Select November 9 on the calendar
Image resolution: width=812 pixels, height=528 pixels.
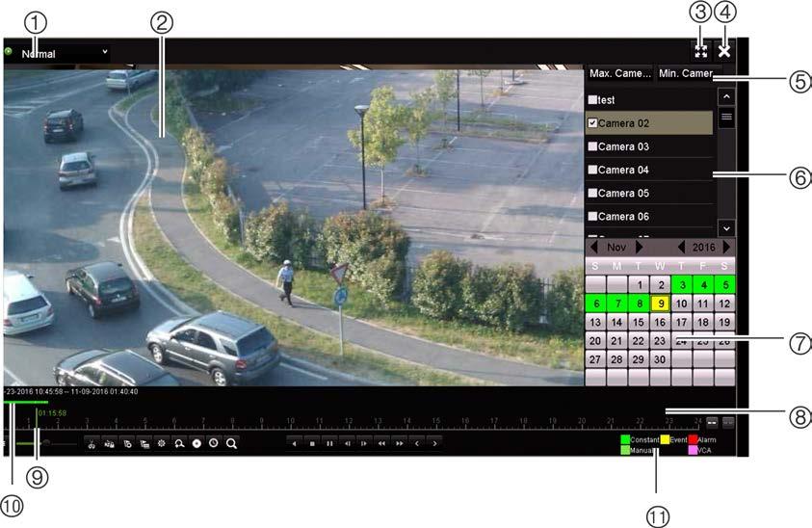pos(660,304)
